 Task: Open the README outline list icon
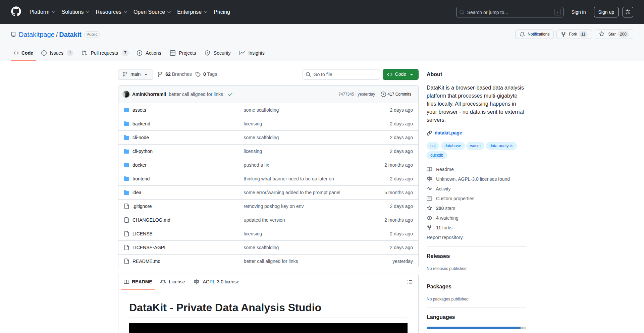(x=410, y=282)
